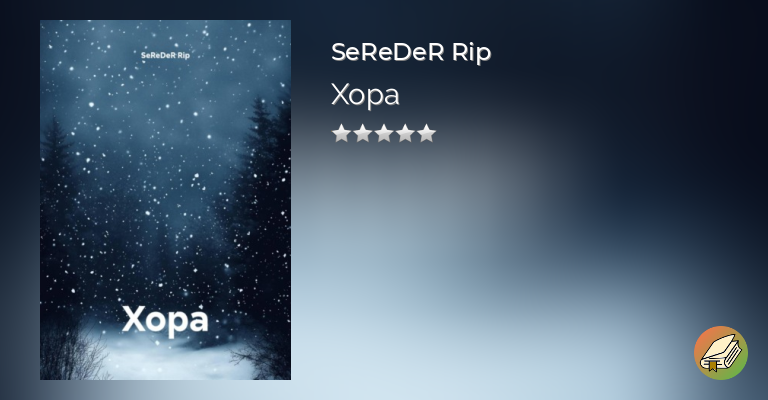Image resolution: width=768 pixels, height=400 pixels.
Task: Select the second rating star
Action: [x=362, y=133]
